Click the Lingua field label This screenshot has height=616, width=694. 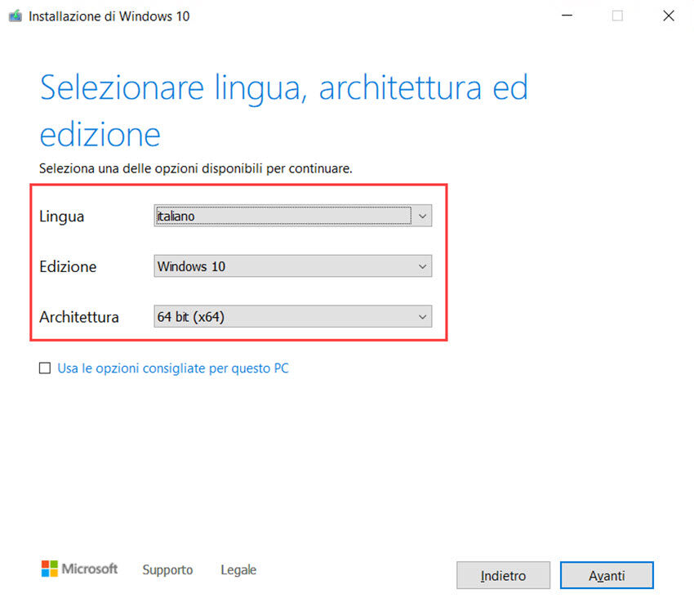click(x=62, y=216)
